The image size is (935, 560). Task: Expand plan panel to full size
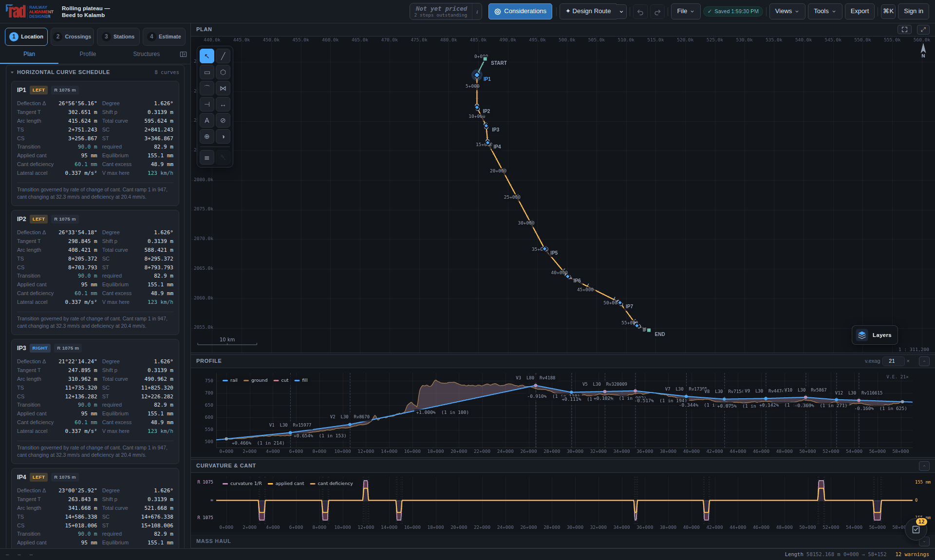click(x=923, y=29)
